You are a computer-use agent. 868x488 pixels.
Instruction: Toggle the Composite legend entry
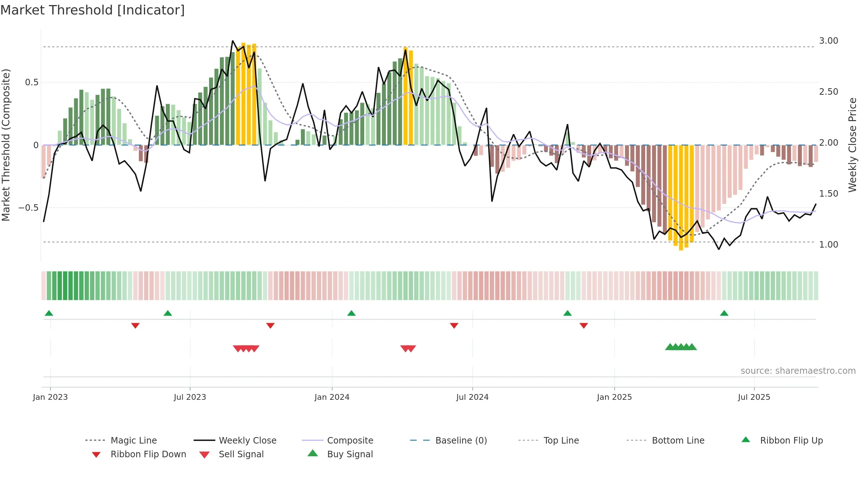point(337,440)
